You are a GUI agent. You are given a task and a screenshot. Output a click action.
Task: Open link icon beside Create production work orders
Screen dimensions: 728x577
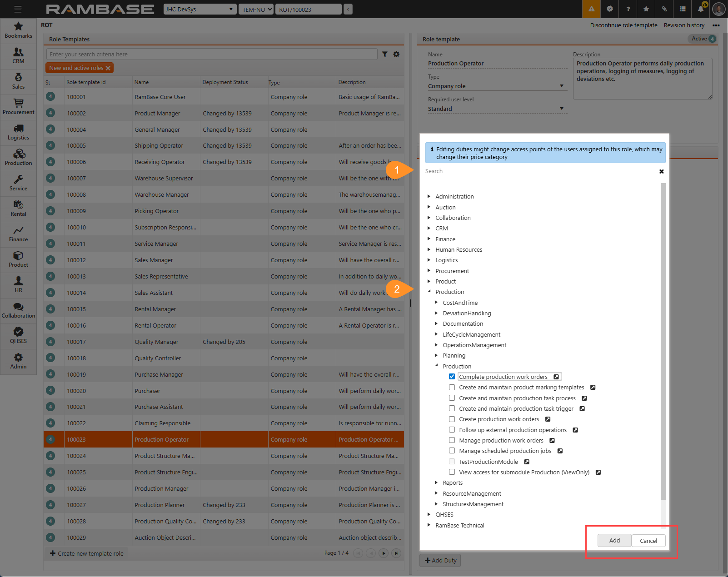[x=548, y=419]
